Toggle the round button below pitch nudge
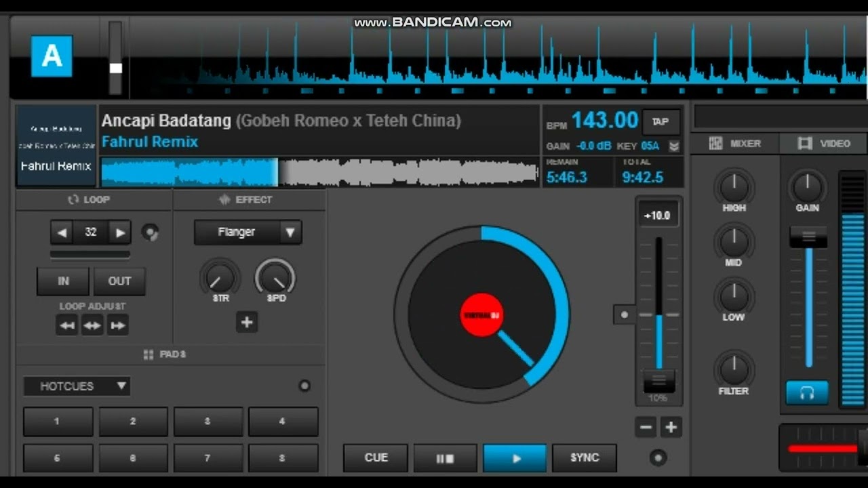The height and width of the screenshot is (488, 868). coord(658,457)
